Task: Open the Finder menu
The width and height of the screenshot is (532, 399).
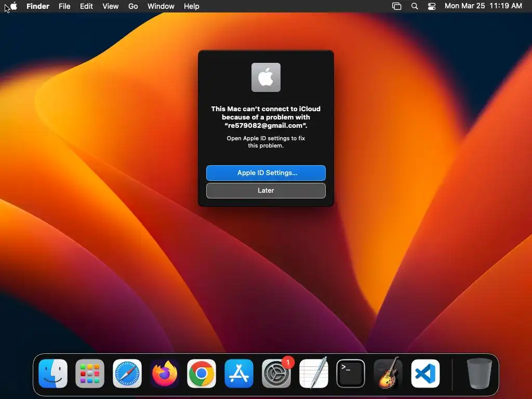Action: point(38,6)
